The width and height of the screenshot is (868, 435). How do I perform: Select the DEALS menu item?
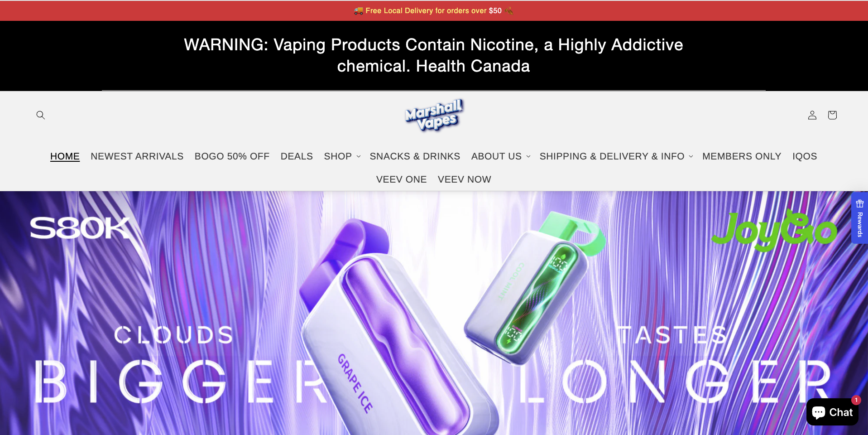297,156
